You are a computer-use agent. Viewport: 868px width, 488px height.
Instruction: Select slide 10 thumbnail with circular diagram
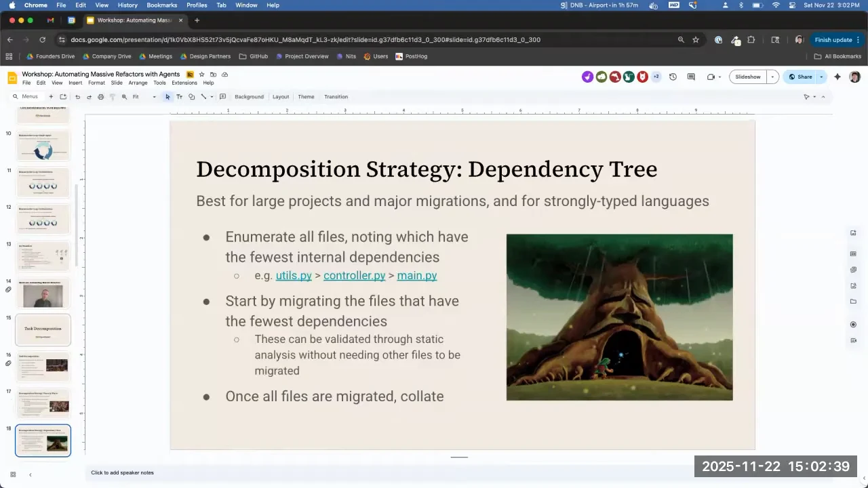click(43, 145)
